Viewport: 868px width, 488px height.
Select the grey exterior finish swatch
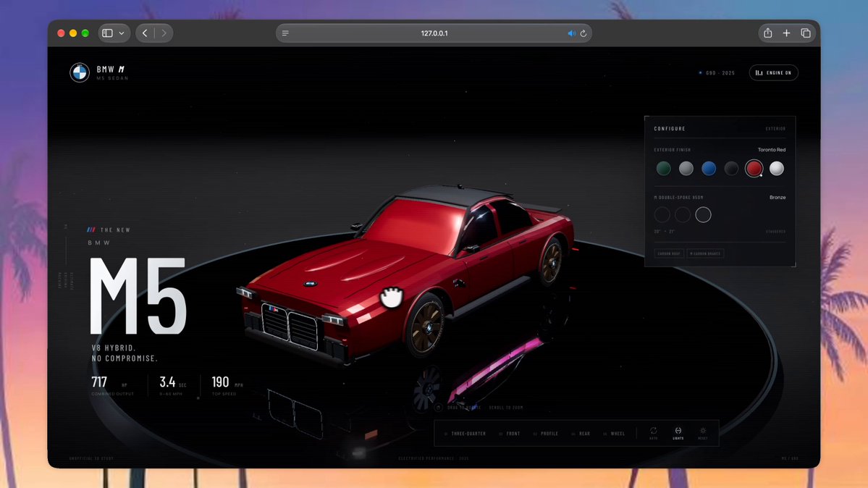click(x=686, y=169)
